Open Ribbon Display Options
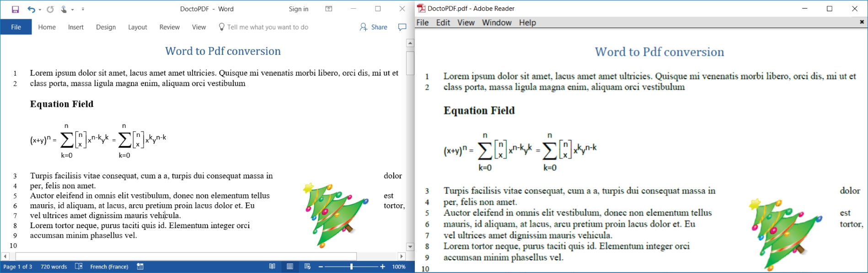Viewport: 868px width, 273px height. coord(329,9)
